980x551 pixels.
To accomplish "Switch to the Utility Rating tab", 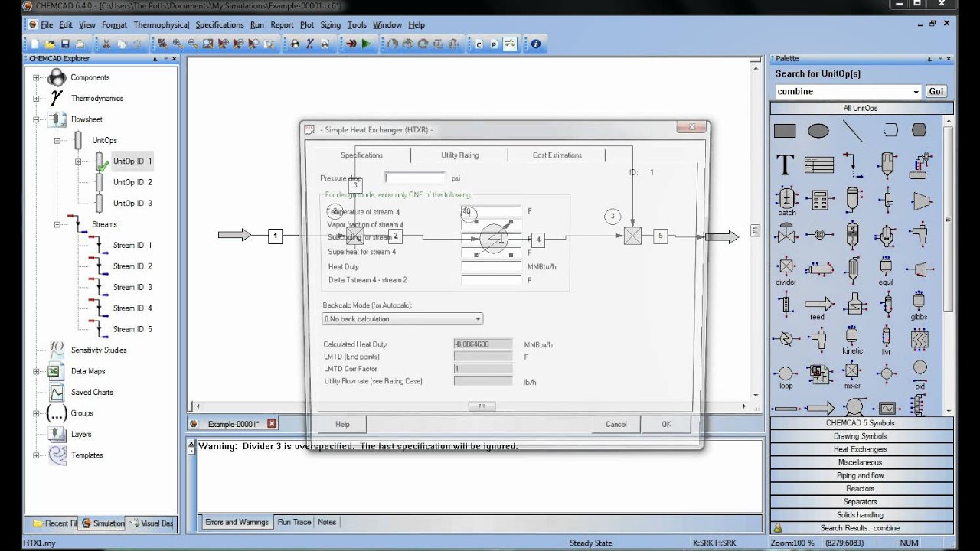I will click(459, 155).
